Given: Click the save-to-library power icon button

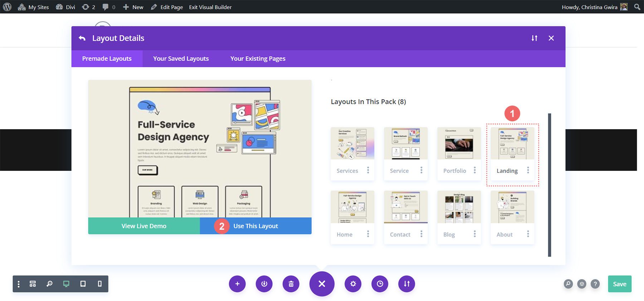Looking at the screenshot, I should pyautogui.click(x=264, y=284).
